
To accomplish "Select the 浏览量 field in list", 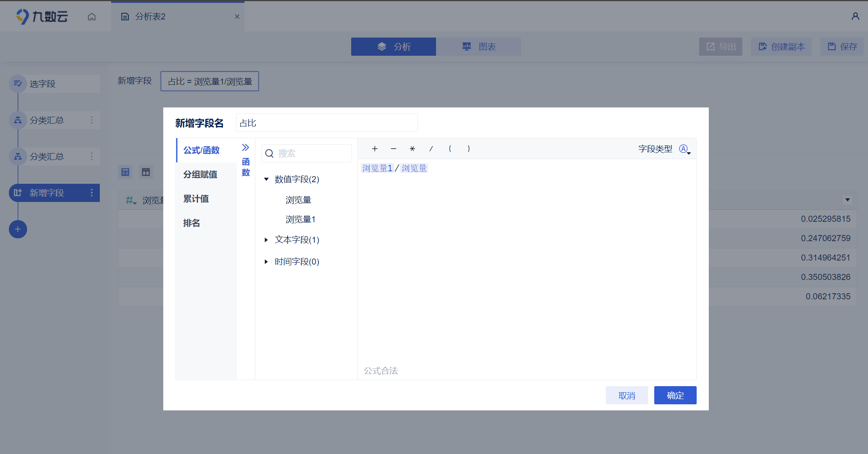I will (x=298, y=200).
